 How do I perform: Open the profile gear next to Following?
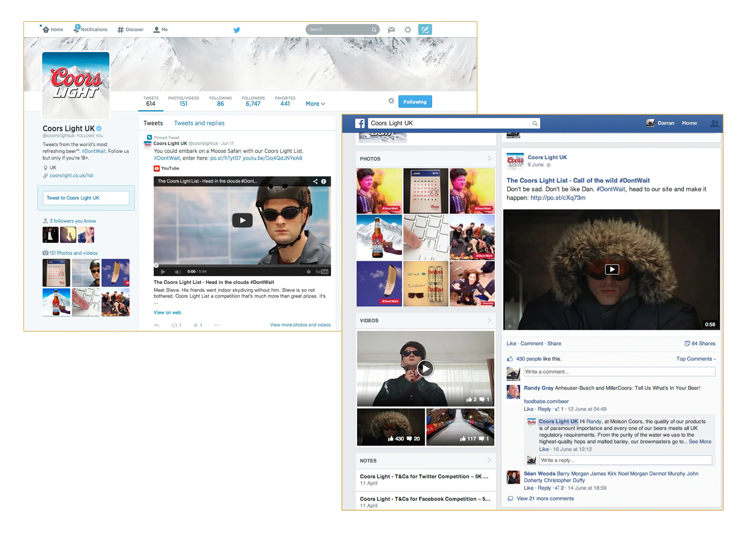(391, 101)
